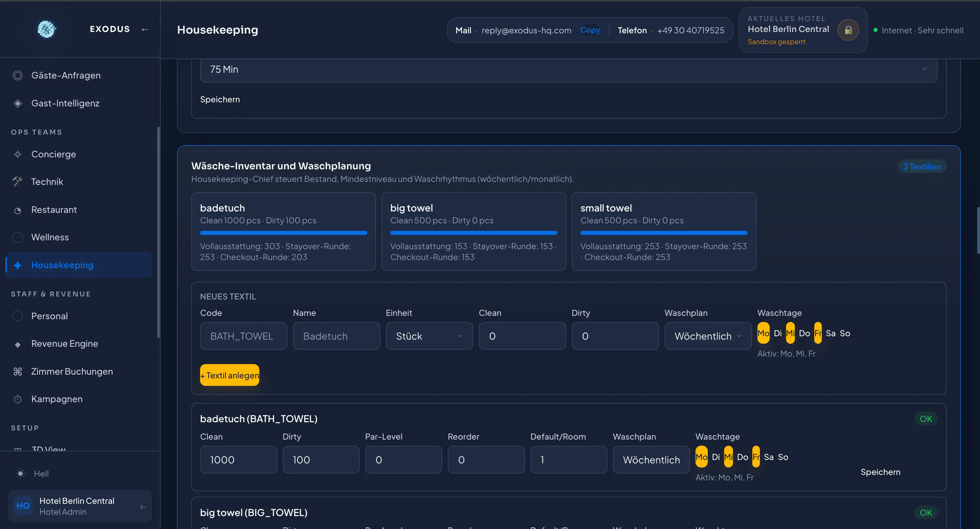
Task: Click the badetuch stock progress bar
Action: [x=283, y=233]
